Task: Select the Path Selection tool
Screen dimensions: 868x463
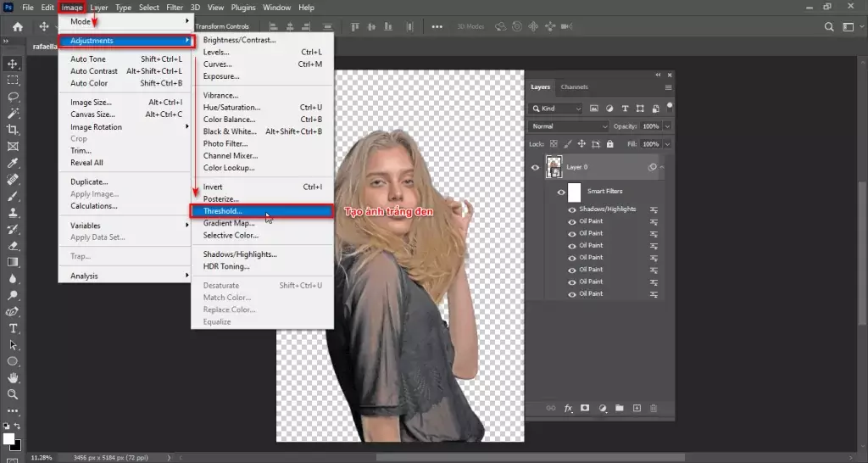Action: [13, 344]
